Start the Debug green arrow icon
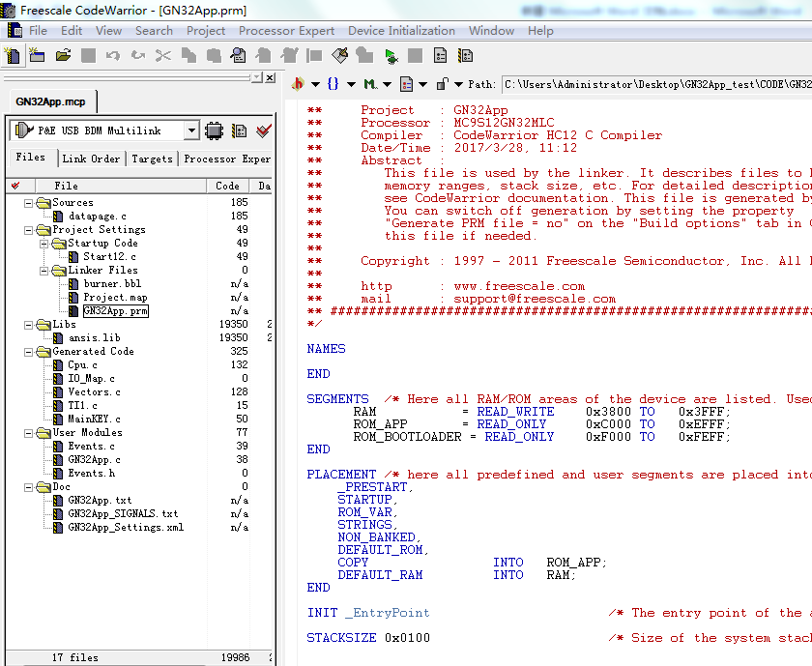 coord(391,55)
